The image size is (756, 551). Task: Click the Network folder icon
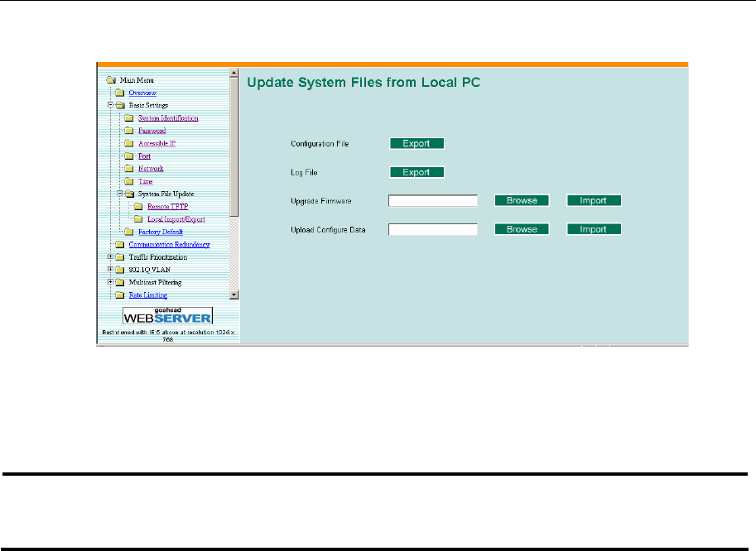(x=129, y=169)
